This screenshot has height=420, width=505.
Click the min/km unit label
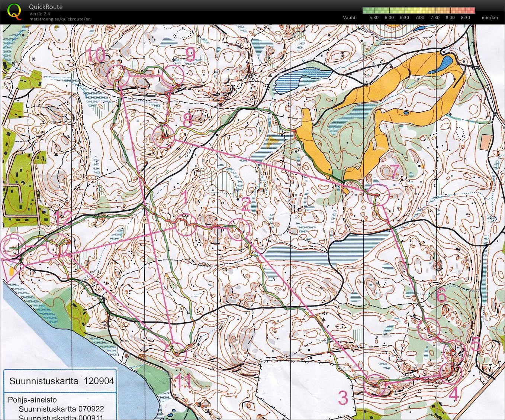click(x=489, y=17)
